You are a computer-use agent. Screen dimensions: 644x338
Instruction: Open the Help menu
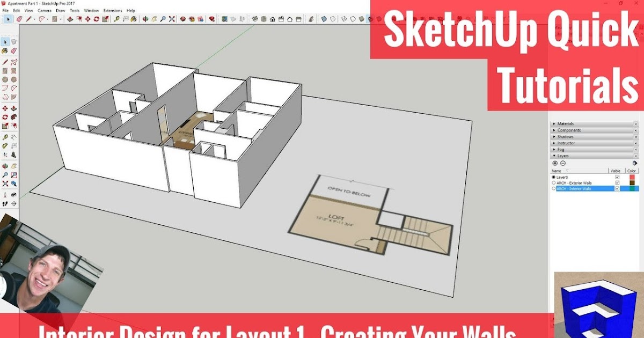click(131, 10)
